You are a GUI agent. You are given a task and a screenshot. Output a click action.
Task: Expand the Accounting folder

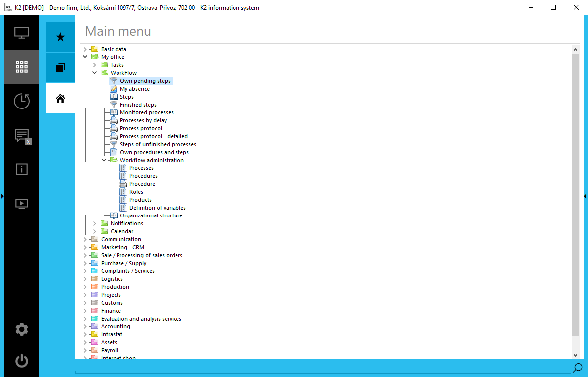coord(85,326)
